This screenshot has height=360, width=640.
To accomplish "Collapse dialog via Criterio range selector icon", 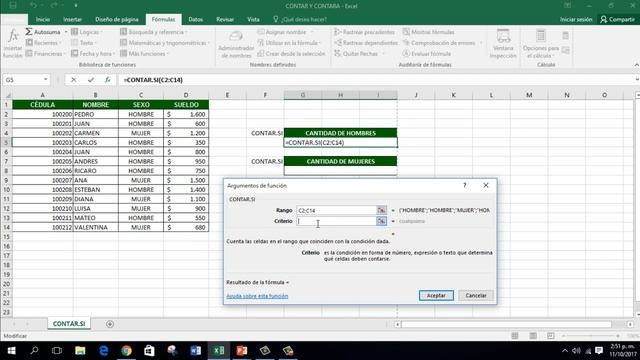I will click(x=381, y=221).
